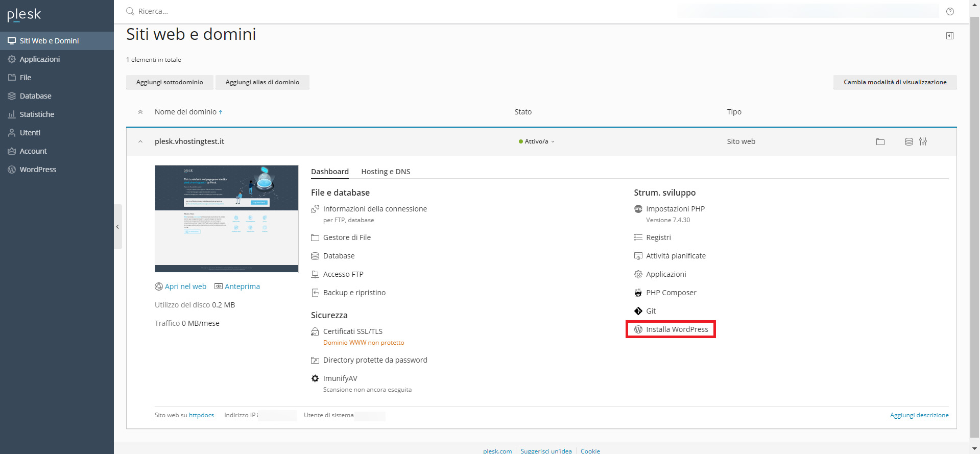The height and width of the screenshot is (454, 980).
Task: Open Database in the sidebar
Action: [57, 96]
